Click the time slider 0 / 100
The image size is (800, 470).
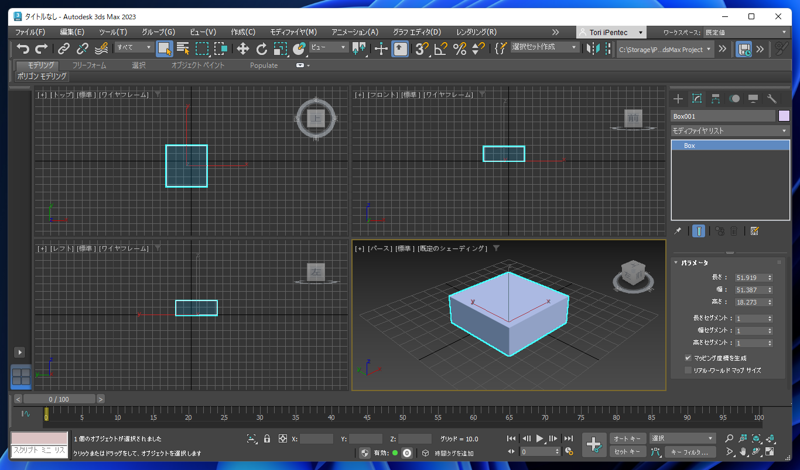click(59, 399)
